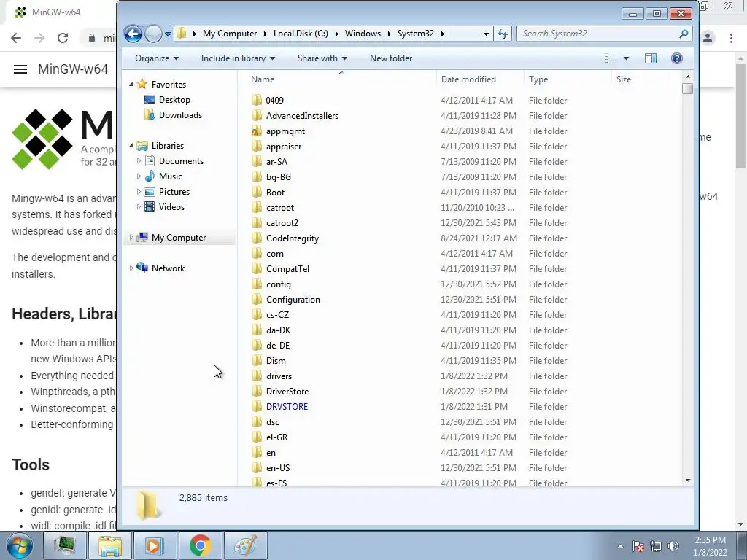The width and height of the screenshot is (747, 560).
Task: Select the CodeIntegrity folder
Action: (x=292, y=238)
